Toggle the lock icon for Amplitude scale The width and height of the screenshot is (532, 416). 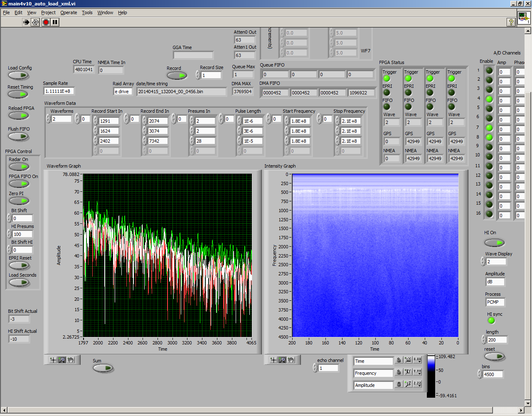coord(399,384)
